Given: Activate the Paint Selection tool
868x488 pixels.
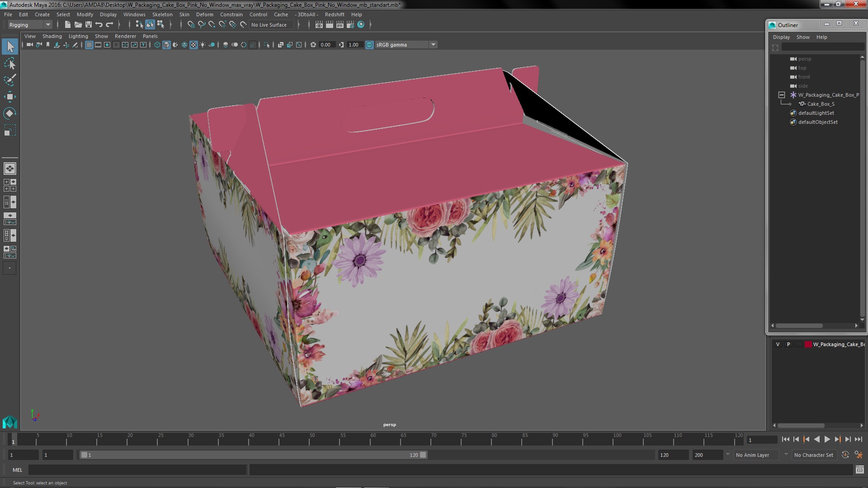Looking at the screenshot, I should pos(9,80).
